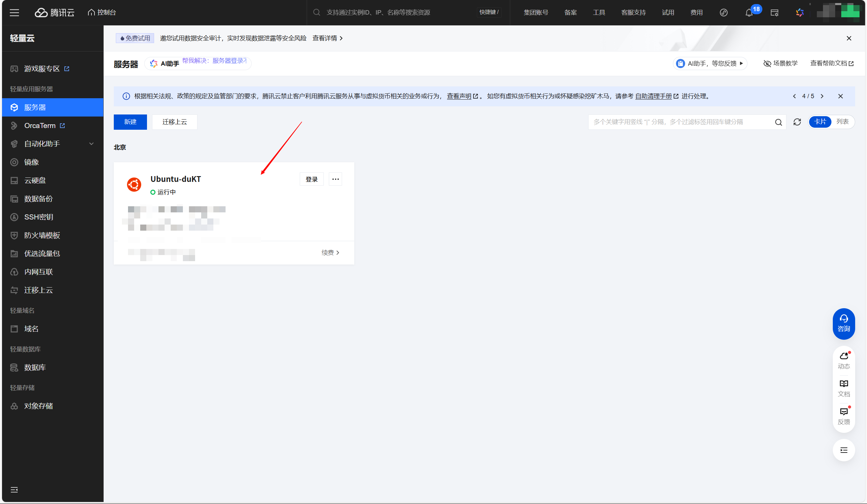Click 登录 on the Ubuntu-duKT card
The image size is (867, 504).
311,179
